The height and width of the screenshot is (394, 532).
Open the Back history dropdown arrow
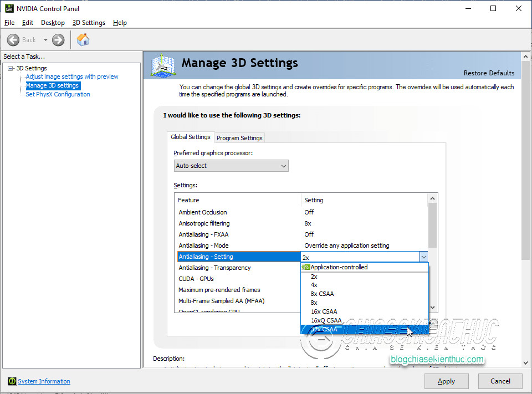[x=45, y=40]
